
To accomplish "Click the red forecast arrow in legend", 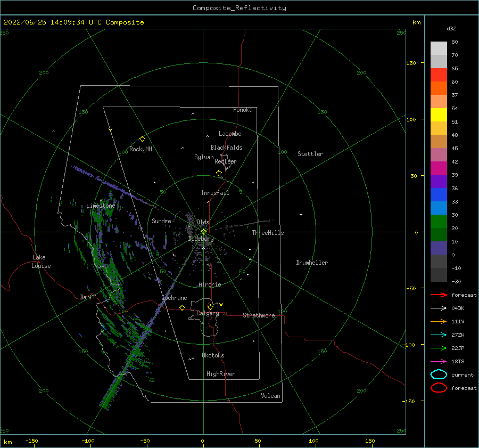I will tap(439, 295).
